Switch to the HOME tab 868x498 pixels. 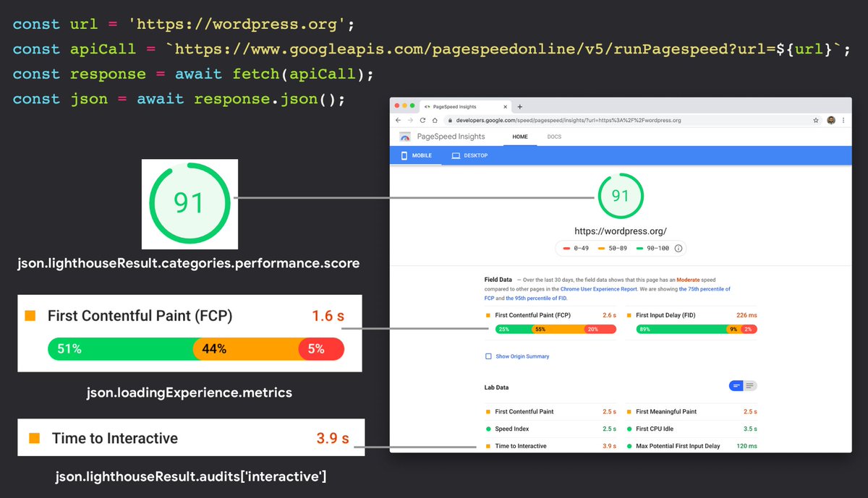[520, 137]
